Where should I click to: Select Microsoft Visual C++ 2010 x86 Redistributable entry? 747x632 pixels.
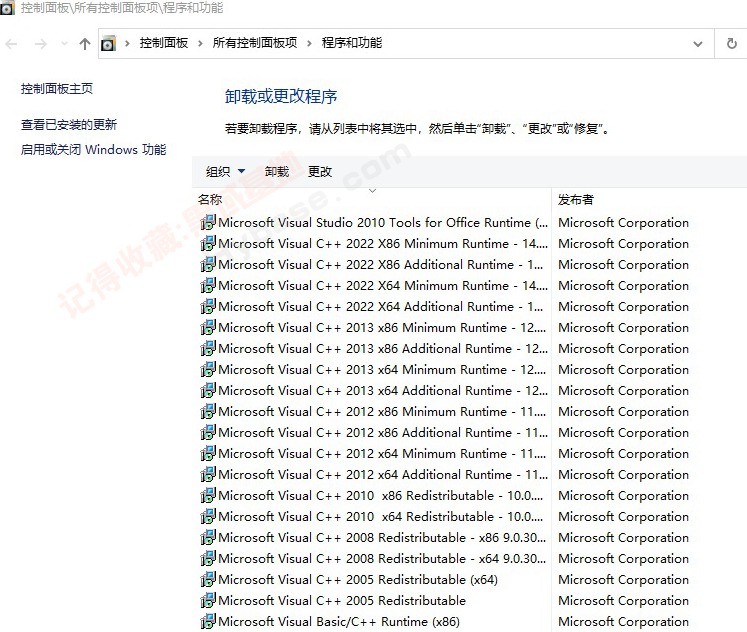[x=381, y=495]
